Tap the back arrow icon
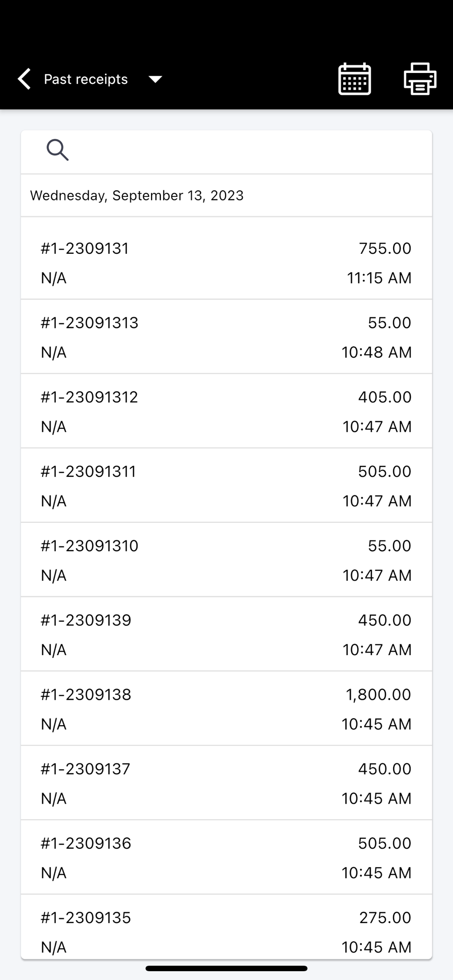Screen dimensions: 453x980 (x=24, y=79)
